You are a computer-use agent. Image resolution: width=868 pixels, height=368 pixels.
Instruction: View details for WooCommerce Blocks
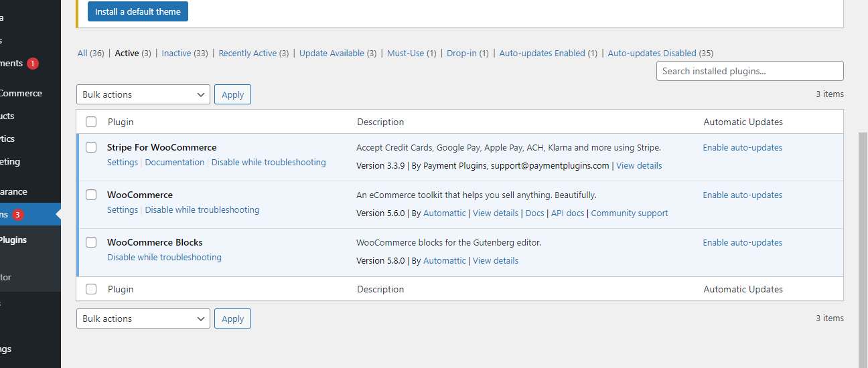click(496, 260)
